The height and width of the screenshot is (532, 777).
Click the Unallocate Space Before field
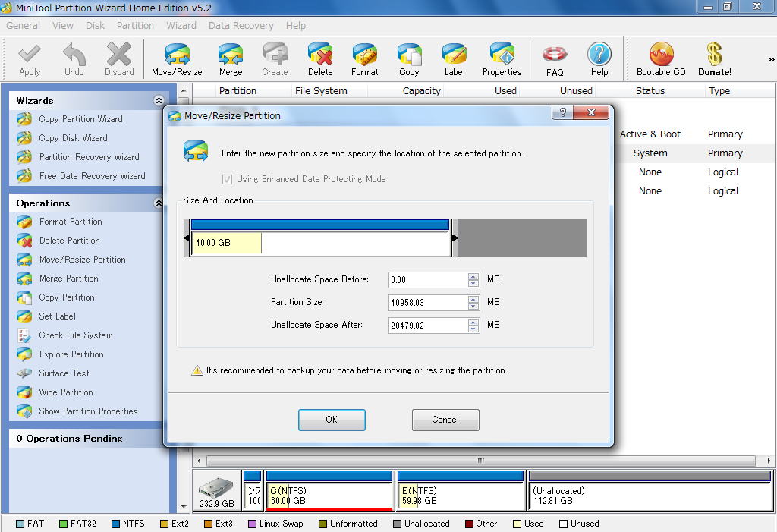(x=428, y=279)
